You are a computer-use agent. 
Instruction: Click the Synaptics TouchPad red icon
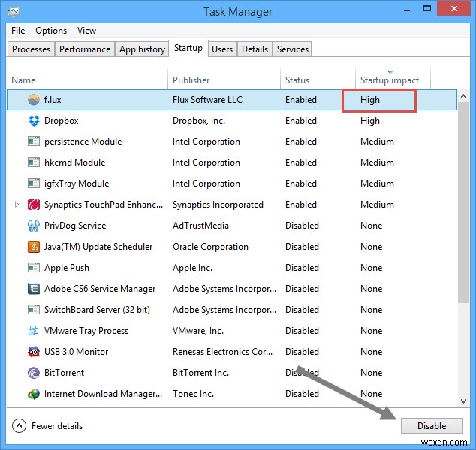click(33, 205)
